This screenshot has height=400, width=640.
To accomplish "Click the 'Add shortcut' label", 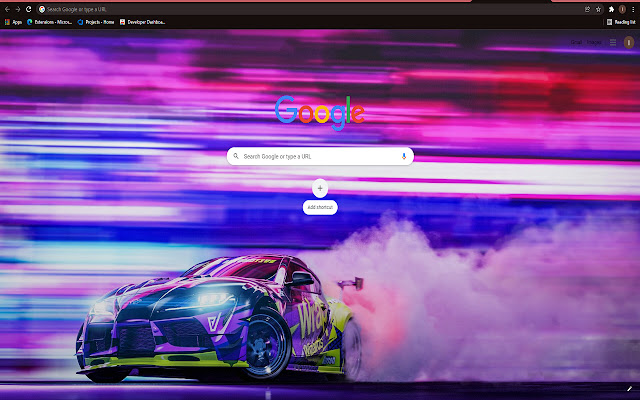I will [x=320, y=207].
